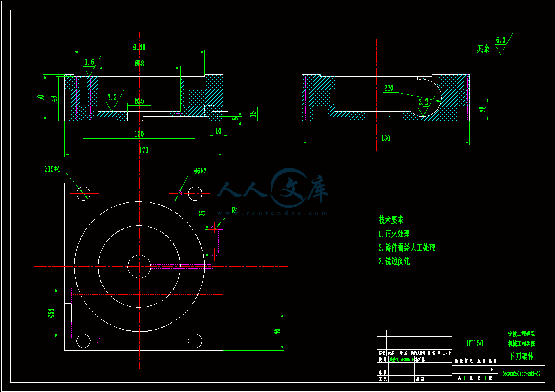Select the Ø140 diameter dimension text
The width and height of the screenshot is (555, 392).
(139, 47)
